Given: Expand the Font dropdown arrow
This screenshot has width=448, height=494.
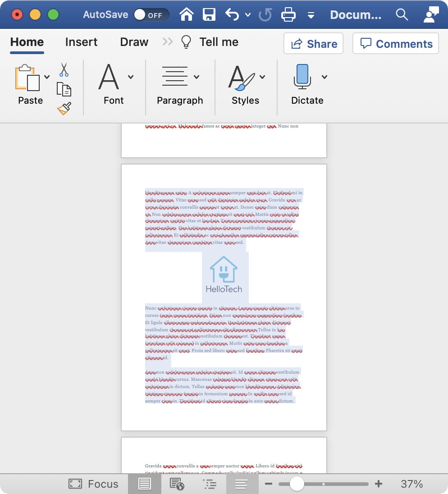Looking at the screenshot, I should tap(131, 77).
